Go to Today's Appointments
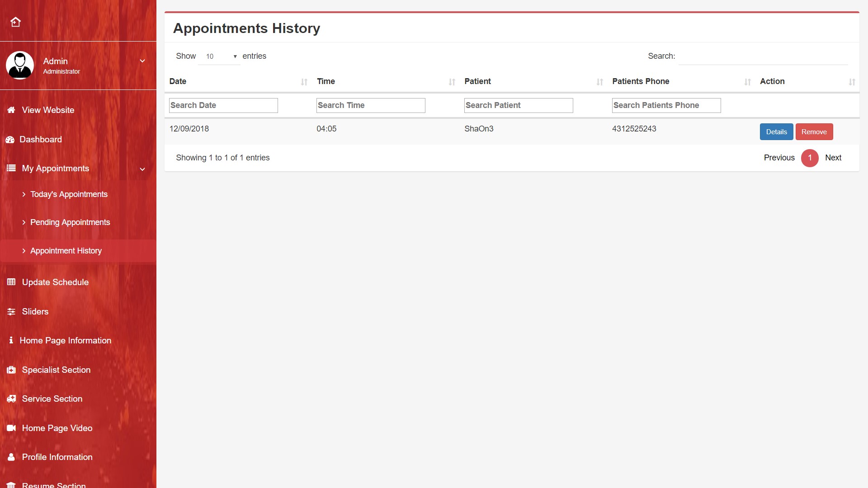The height and width of the screenshot is (488, 868). coord(69,194)
